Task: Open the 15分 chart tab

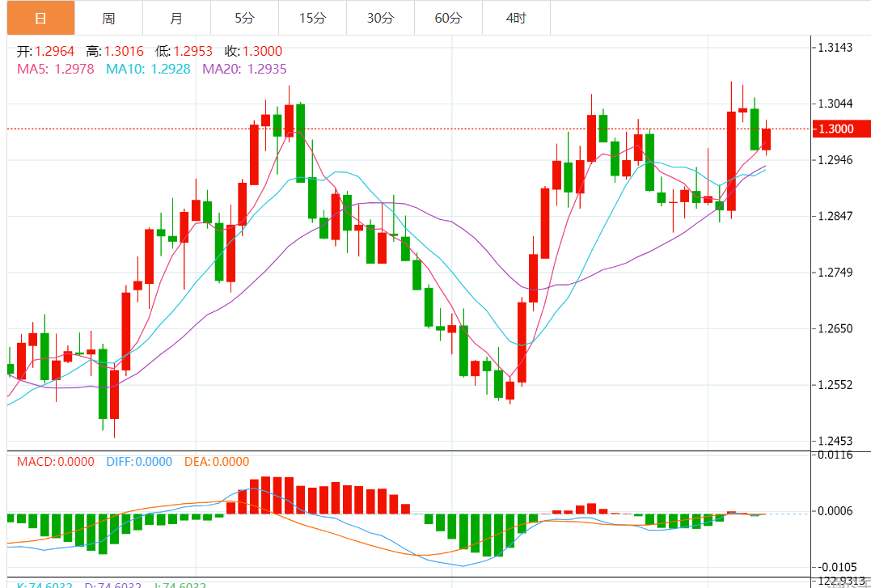Action: tap(312, 18)
